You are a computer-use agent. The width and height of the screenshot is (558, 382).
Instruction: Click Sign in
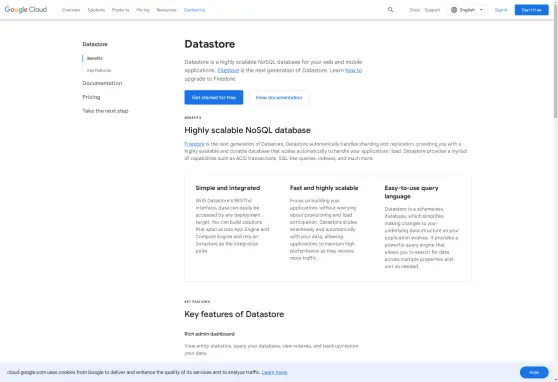[501, 10]
